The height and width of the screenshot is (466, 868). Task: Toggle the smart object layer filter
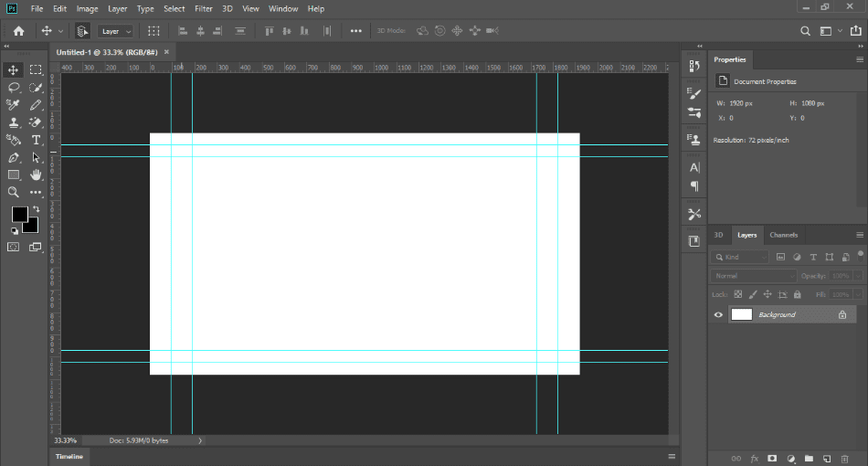[x=845, y=257]
